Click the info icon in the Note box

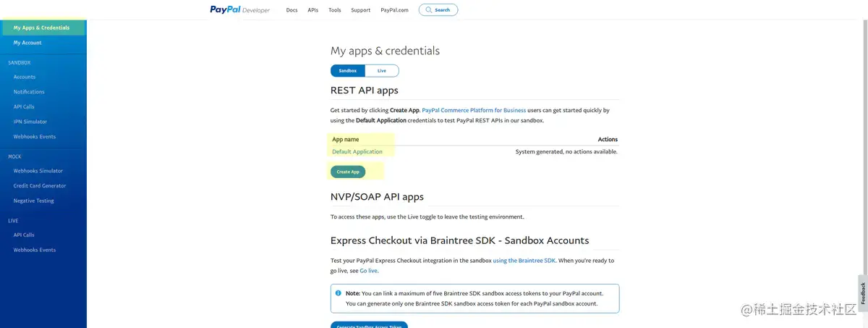338,293
